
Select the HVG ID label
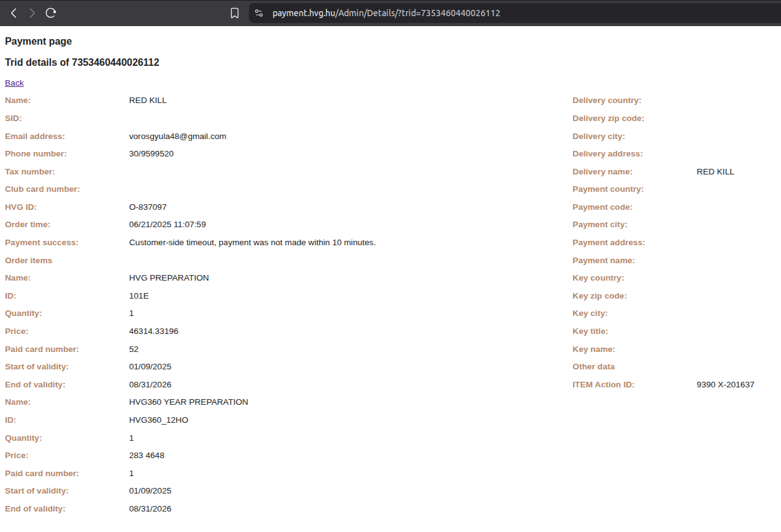pos(20,207)
